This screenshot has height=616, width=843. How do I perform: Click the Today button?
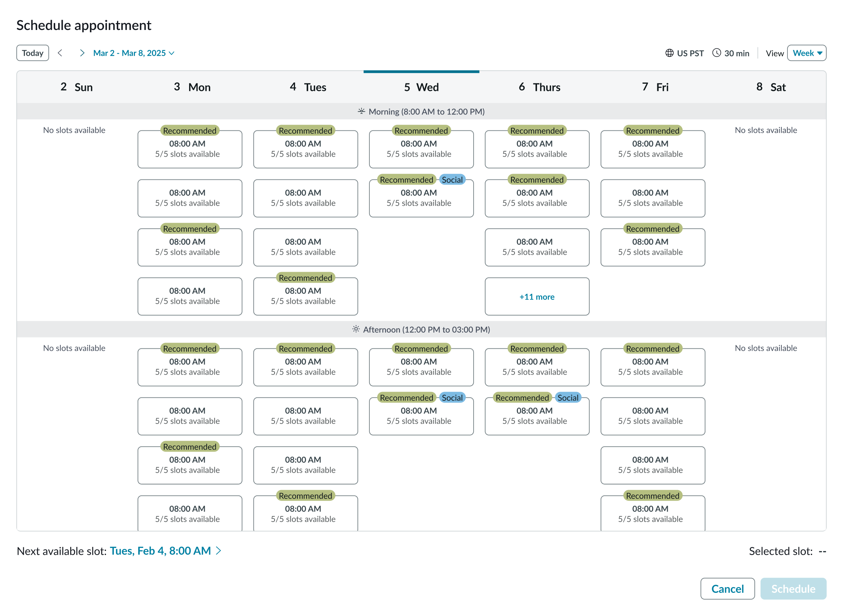[x=32, y=53]
